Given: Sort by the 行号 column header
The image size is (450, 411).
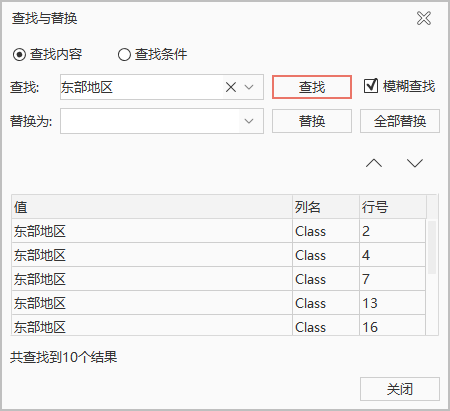Looking at the screenshot, I should (x=393, y=207).
